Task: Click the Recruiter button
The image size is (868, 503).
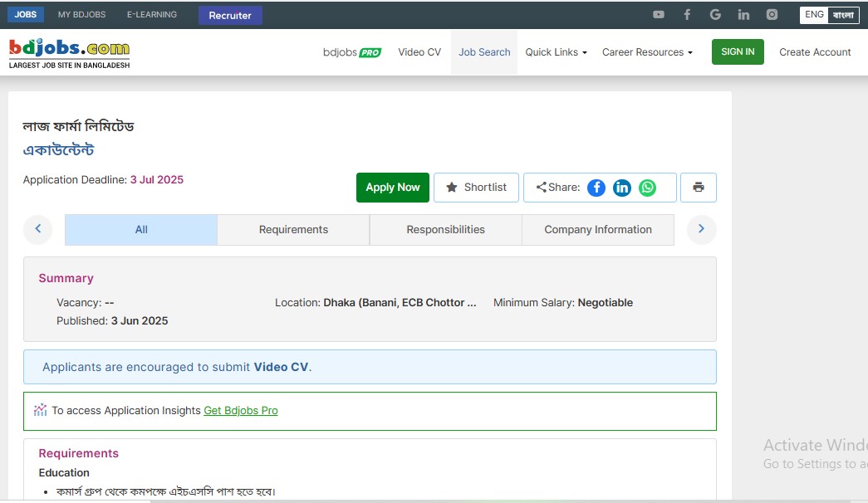Action: click(x=230, y=16)
